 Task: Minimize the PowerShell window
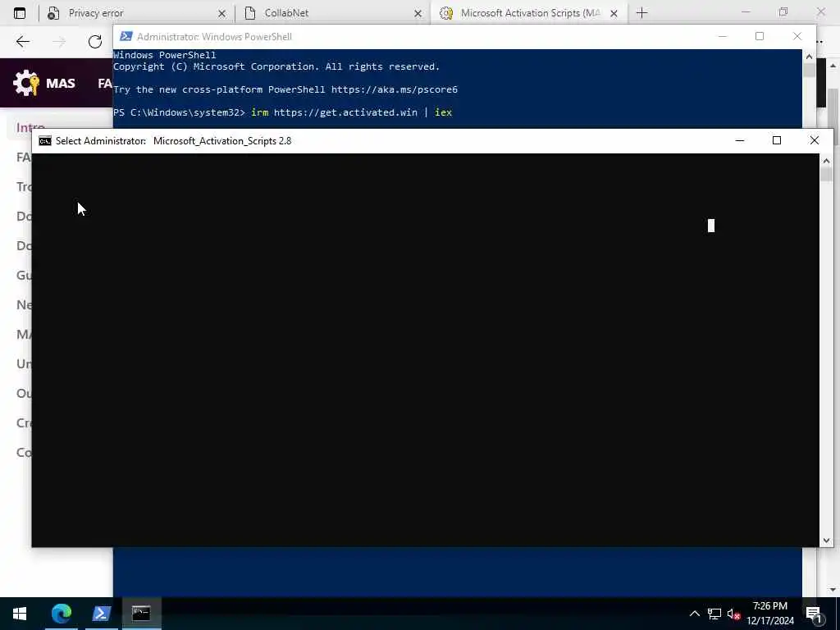(723, 36)
